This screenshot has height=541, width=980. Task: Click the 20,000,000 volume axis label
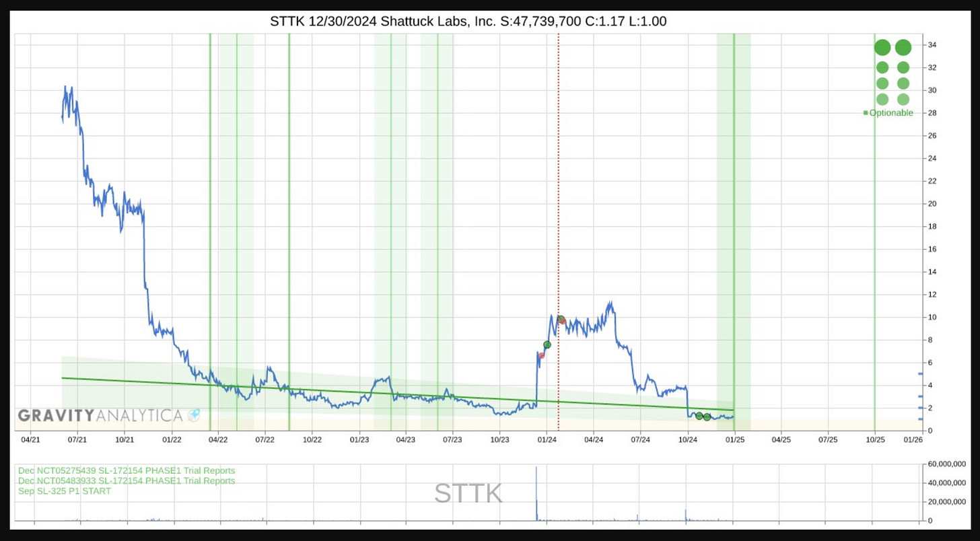pos(948,502)
